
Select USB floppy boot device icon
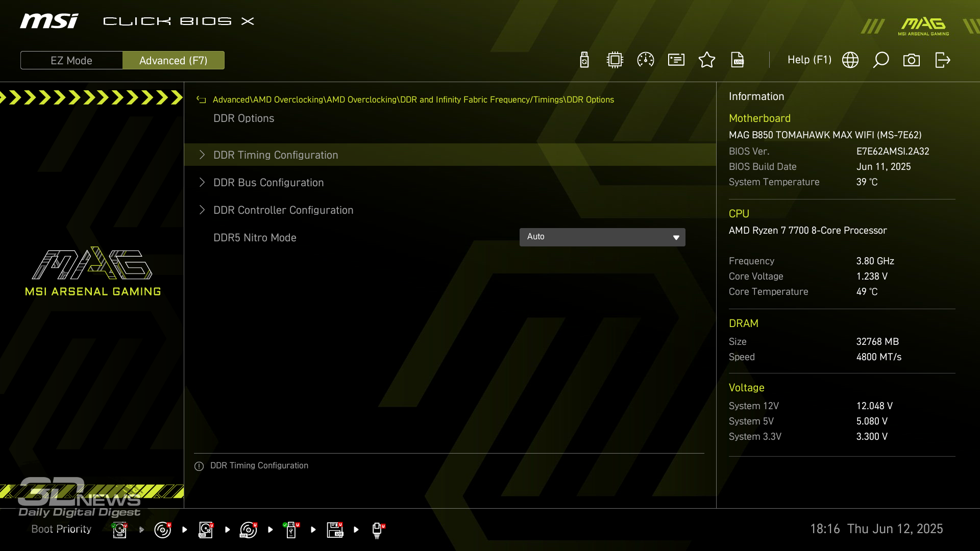335,530
